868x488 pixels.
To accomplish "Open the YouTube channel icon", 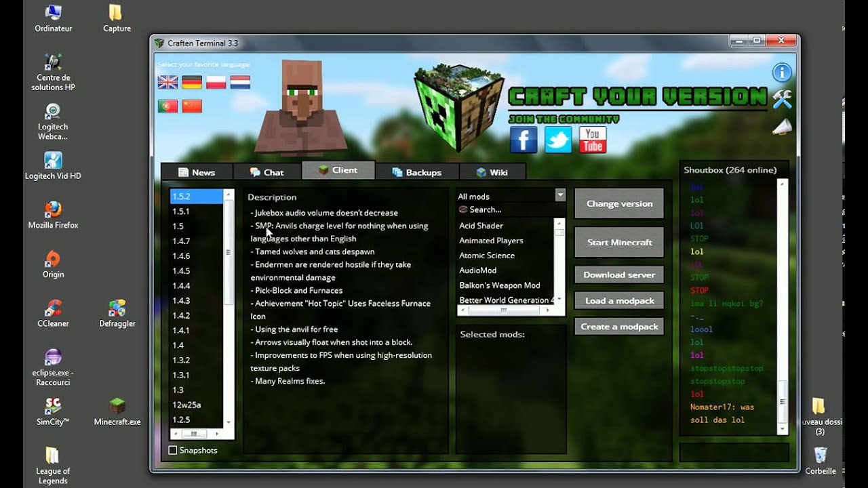I will pyautogui.click(x=592, y=140).
